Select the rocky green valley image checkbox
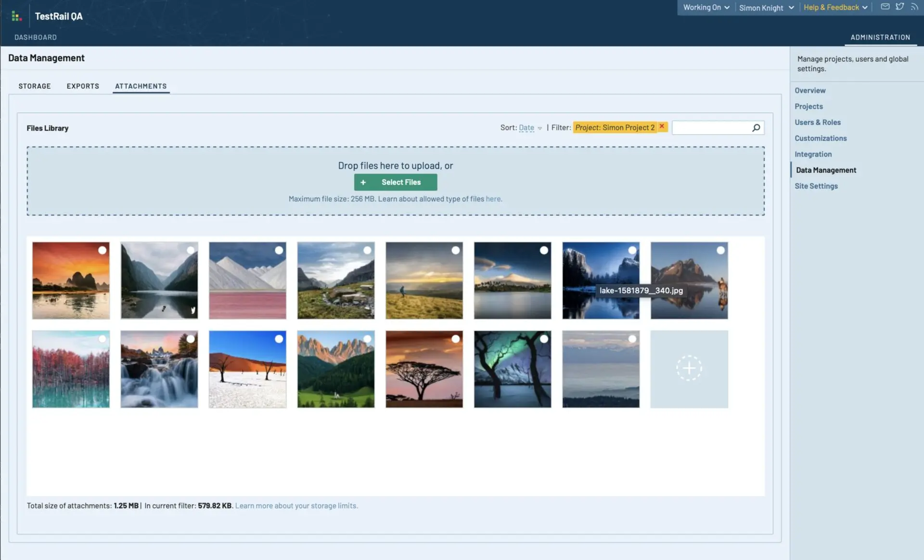This screenshot has width=924, height=560. tap(367, 250)
